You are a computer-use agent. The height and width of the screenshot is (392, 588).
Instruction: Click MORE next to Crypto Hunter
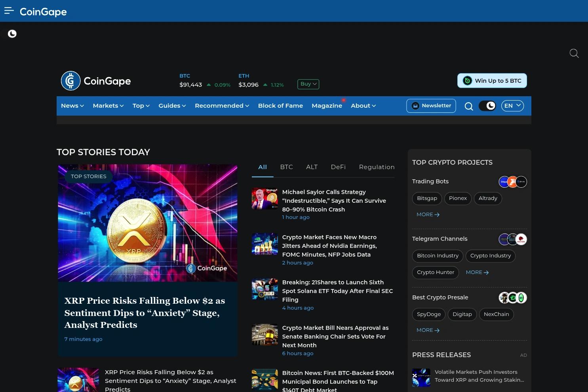click(477, 272)
